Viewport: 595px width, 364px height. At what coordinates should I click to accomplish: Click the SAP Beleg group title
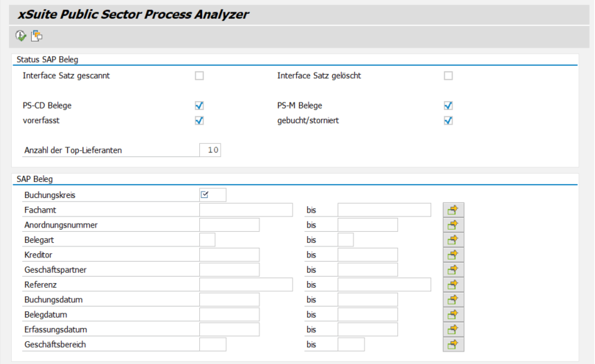click(x=35, y=179)
